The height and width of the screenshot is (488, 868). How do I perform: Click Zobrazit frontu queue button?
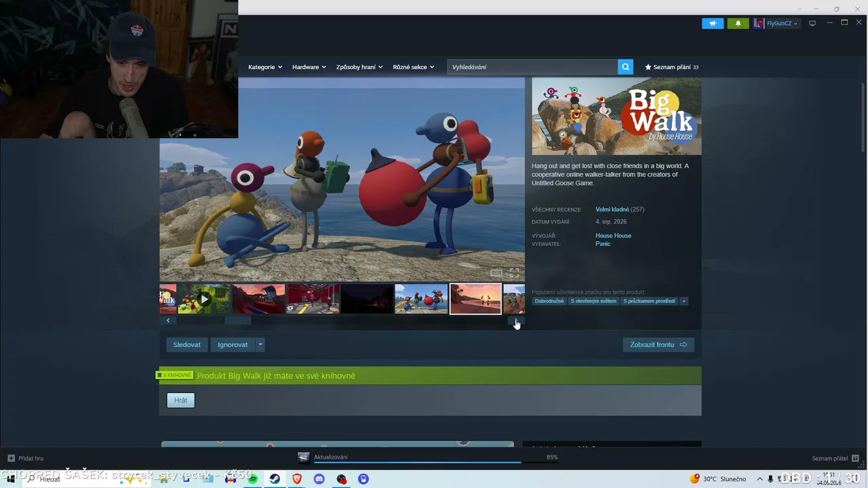coord(658,344)
